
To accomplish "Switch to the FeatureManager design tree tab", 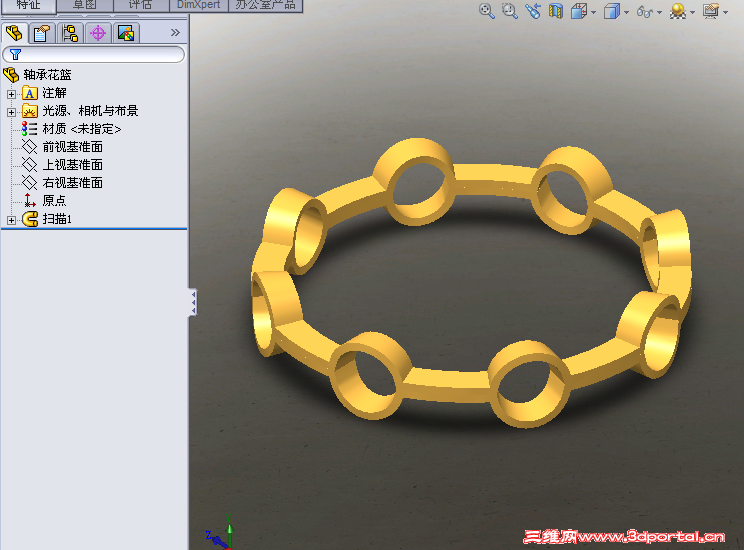I will [14, 33].
